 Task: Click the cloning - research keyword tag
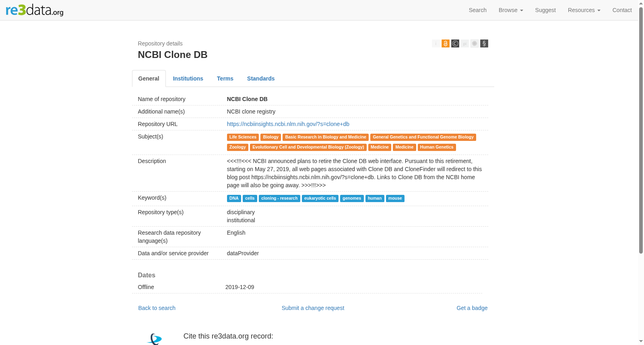279,198
